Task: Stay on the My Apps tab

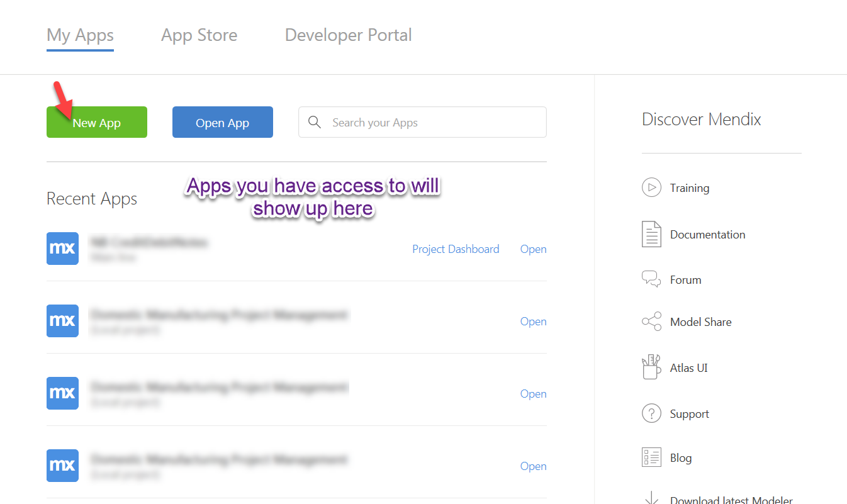Action: (80, 35)
